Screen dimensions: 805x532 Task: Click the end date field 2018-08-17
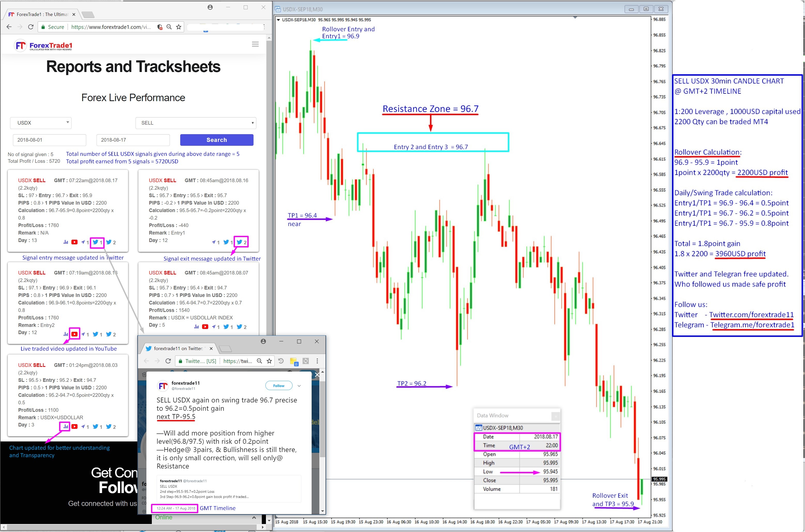click(133, 140)
